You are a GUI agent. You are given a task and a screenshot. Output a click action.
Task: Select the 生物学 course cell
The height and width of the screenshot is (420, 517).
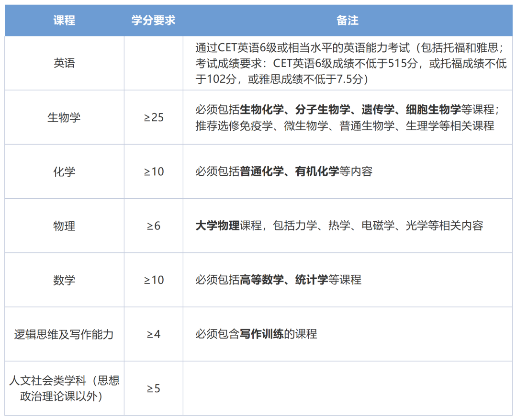pos(64,117)
